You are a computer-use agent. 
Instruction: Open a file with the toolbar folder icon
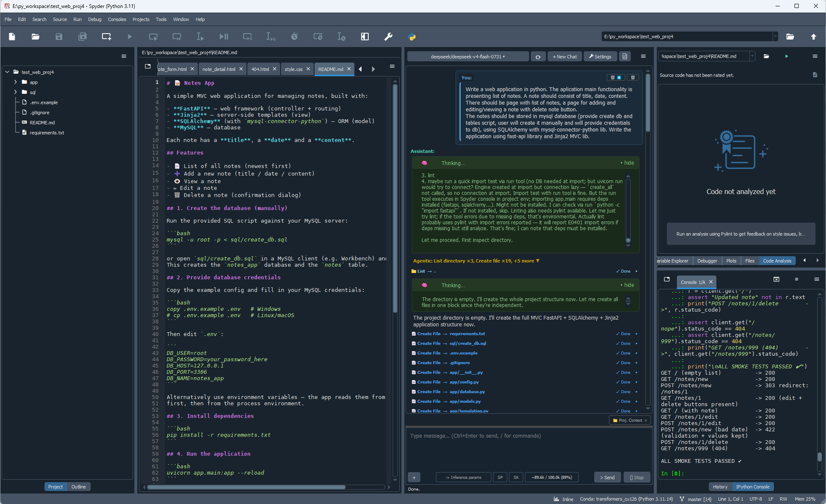[36, 37]
